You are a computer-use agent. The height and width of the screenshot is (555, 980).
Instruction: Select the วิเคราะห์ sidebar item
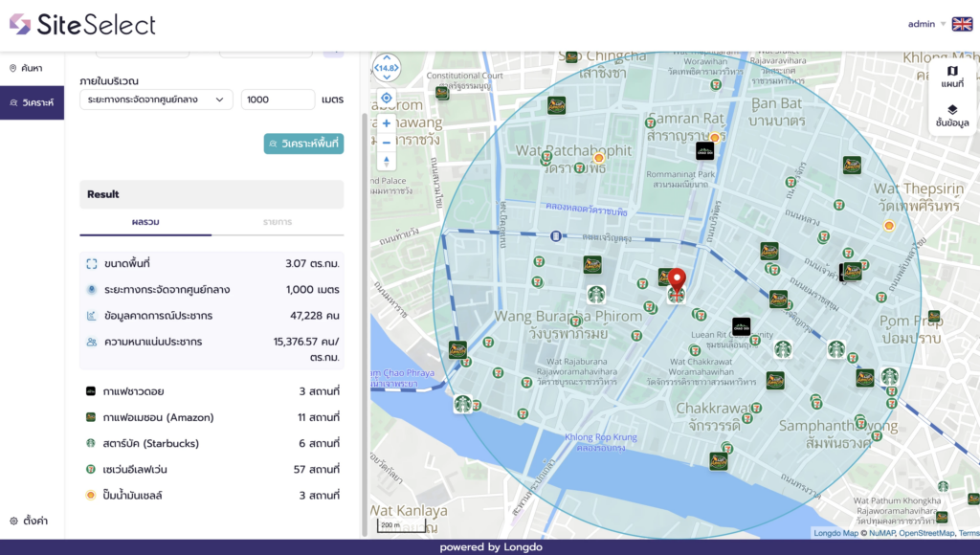click(x=32, y=102)
